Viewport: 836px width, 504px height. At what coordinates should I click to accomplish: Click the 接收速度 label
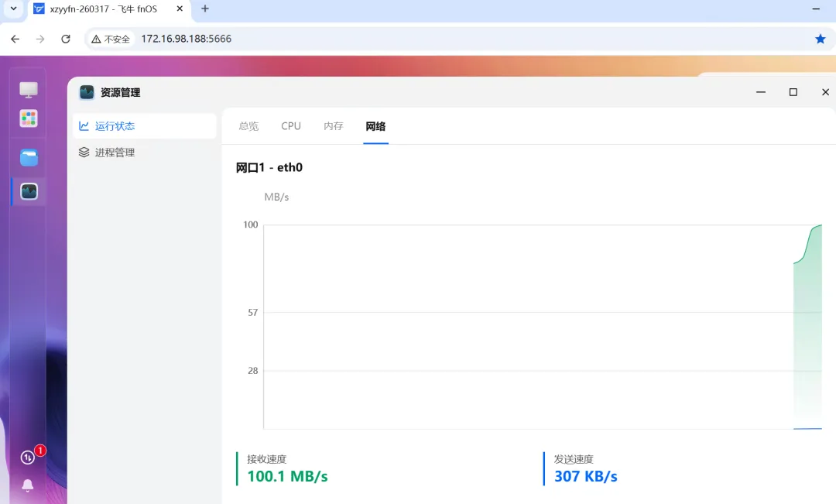[267, 459]
